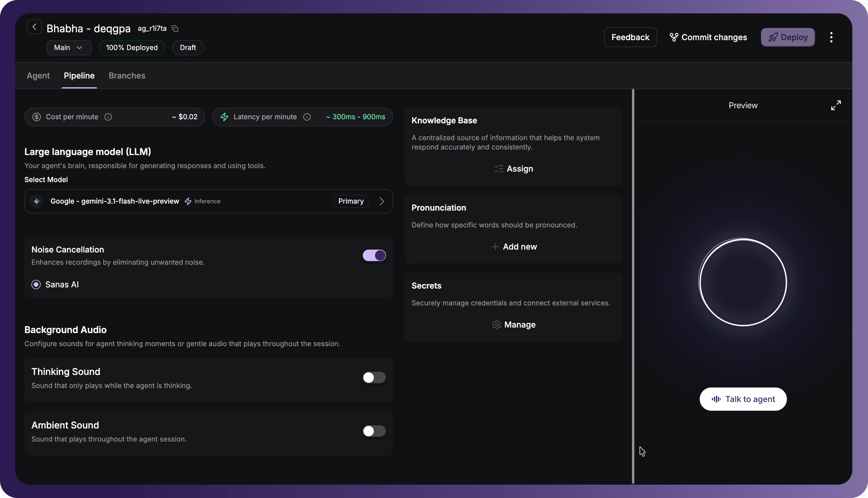Select the Pipeline tab
The image size is (868, 498).
[79, 76]
